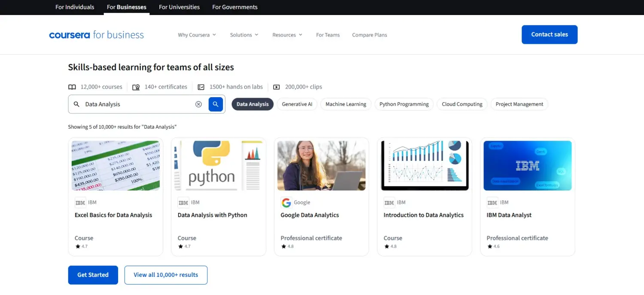Click the Showing 5 of 10,000+ results text

pyautogui.click(x=122, y=127)
